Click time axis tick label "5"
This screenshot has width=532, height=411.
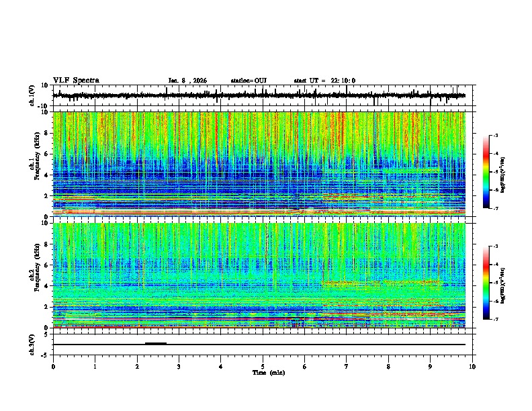pos(263,367)
